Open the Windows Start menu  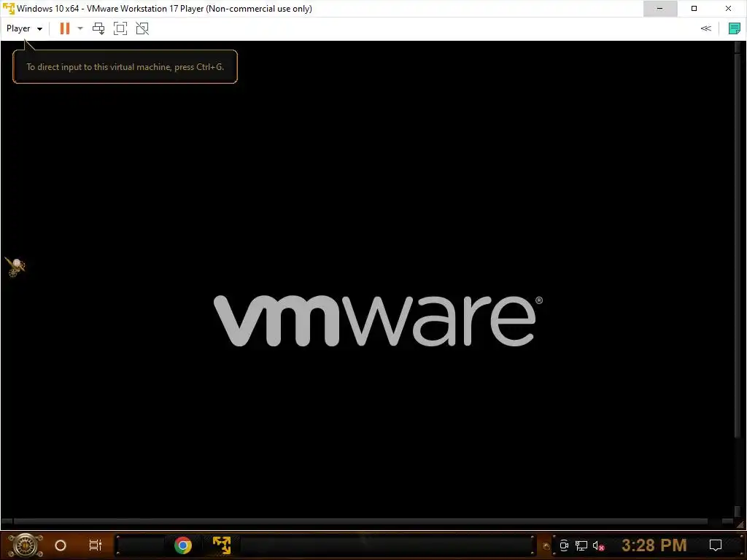[25, 545]
